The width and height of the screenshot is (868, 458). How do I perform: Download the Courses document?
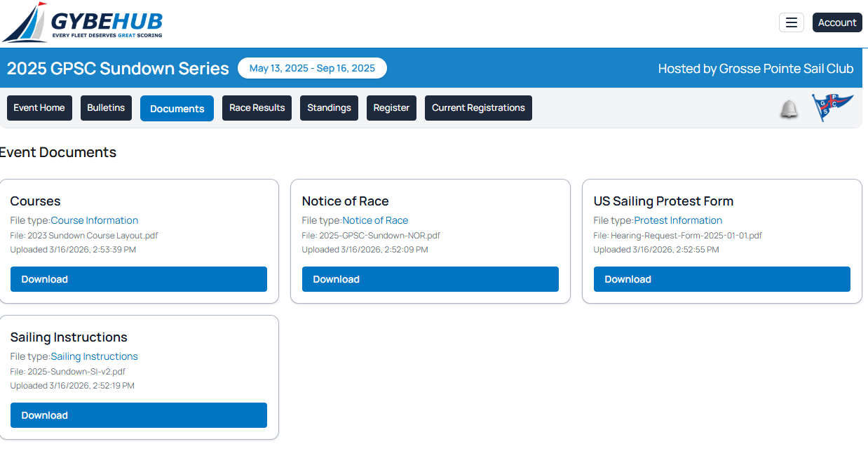click(x=139, y=279)
